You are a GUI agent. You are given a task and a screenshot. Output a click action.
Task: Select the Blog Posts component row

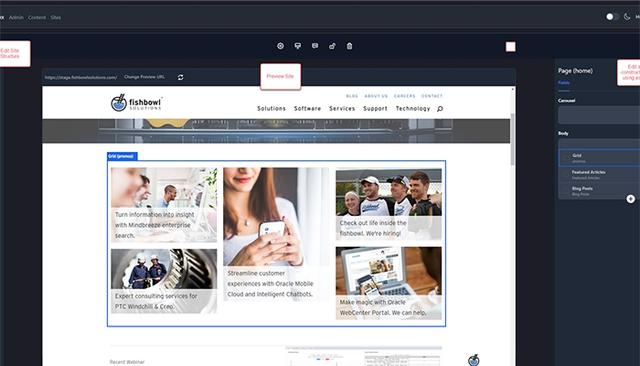[599, 191]
